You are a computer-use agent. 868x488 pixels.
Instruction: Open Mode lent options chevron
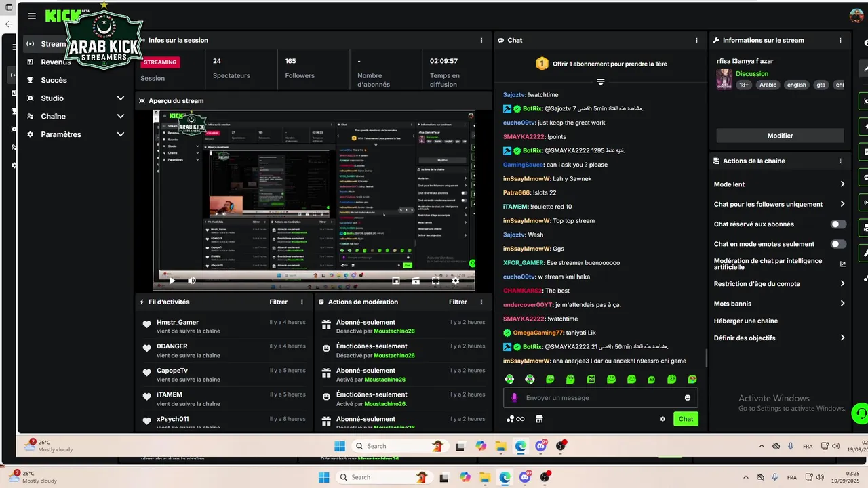(842, 184)
